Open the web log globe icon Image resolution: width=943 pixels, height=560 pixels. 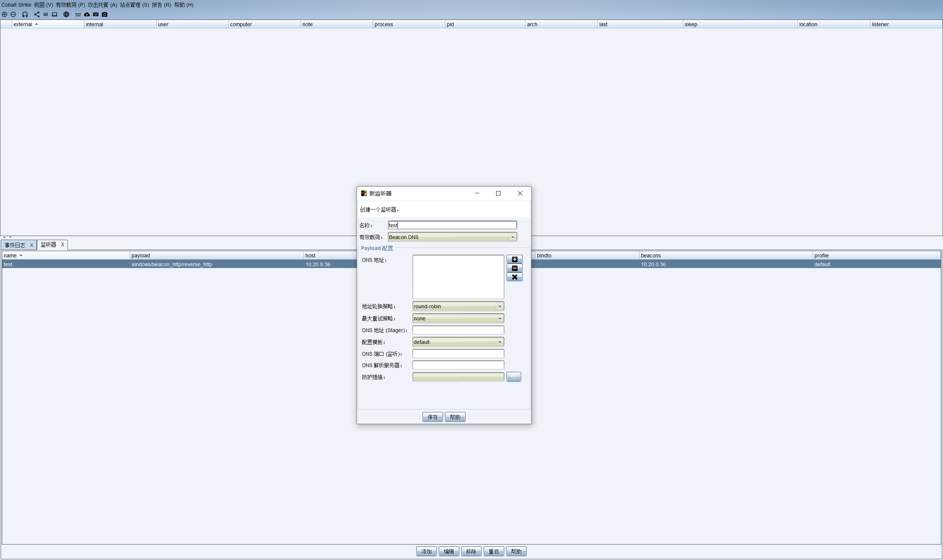[66, 14]
